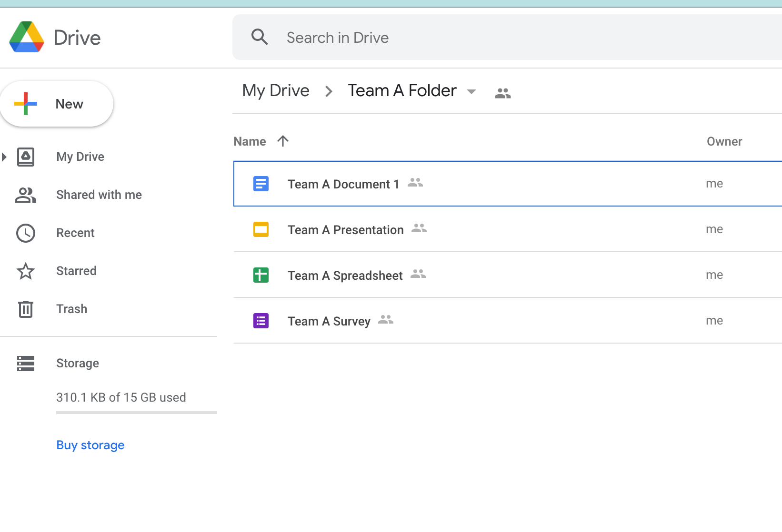782x532 pixels.
Task: Open Storage in the sidebar
Action: click(x=77, y=363)
